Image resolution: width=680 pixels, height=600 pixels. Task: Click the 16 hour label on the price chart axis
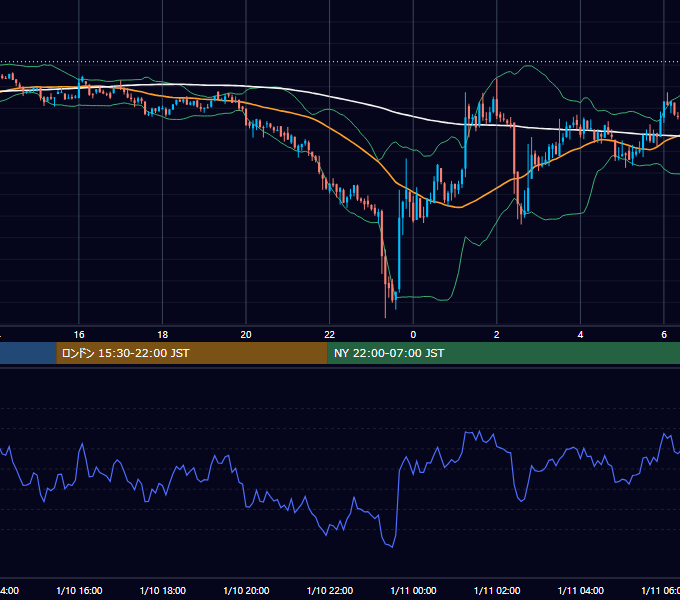coord(79,335)
